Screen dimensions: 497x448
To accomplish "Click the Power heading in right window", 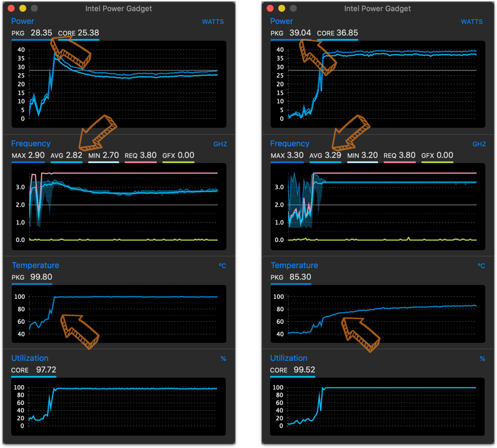I will tap(282, 21).
